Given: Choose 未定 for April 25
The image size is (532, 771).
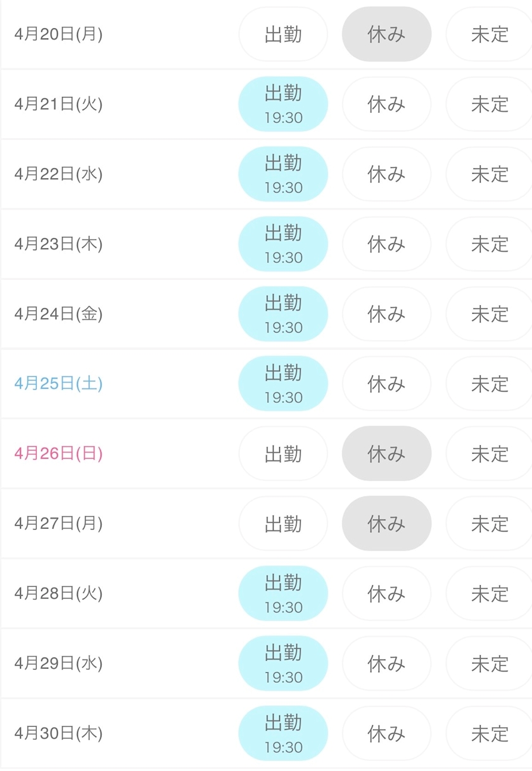Looking at the screenshot, I should tap(489, 384).
